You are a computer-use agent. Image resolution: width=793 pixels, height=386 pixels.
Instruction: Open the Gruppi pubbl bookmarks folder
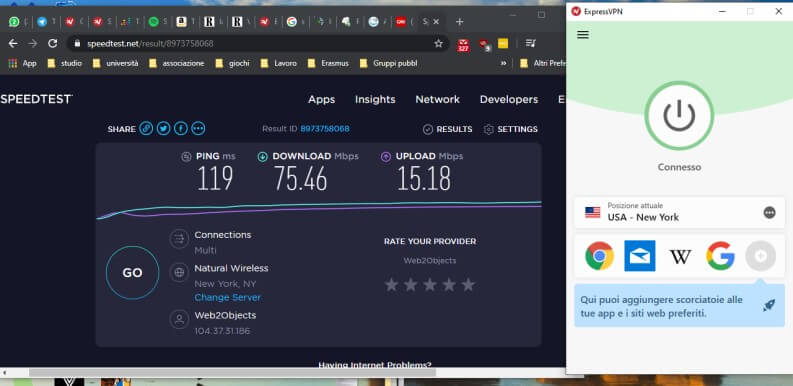[388, 63]
